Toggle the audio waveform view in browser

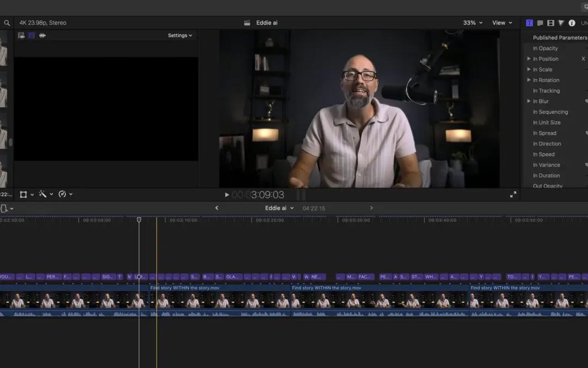tap(42, 35)
